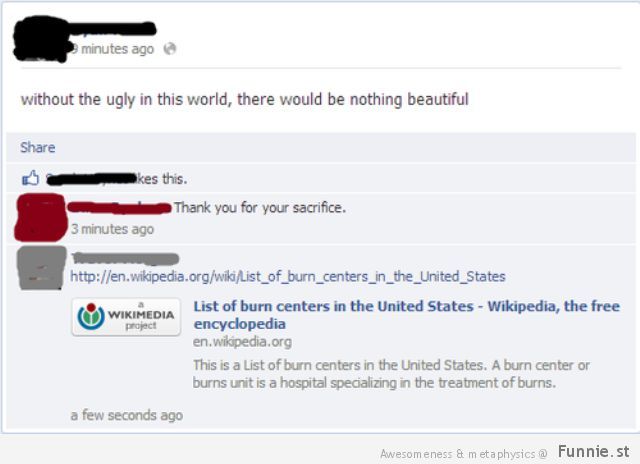
Task: Click the 'a few seconds ago' timestamp
Action: pos(127,415)
